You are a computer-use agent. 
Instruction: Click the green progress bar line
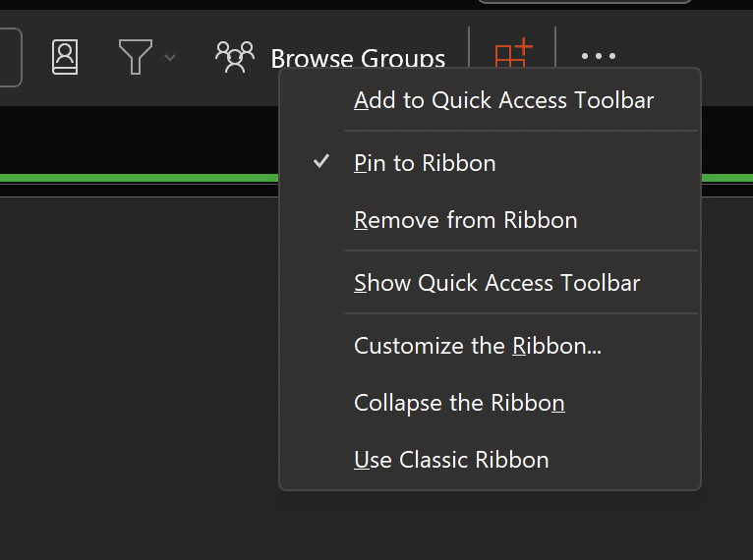(138, 178)
